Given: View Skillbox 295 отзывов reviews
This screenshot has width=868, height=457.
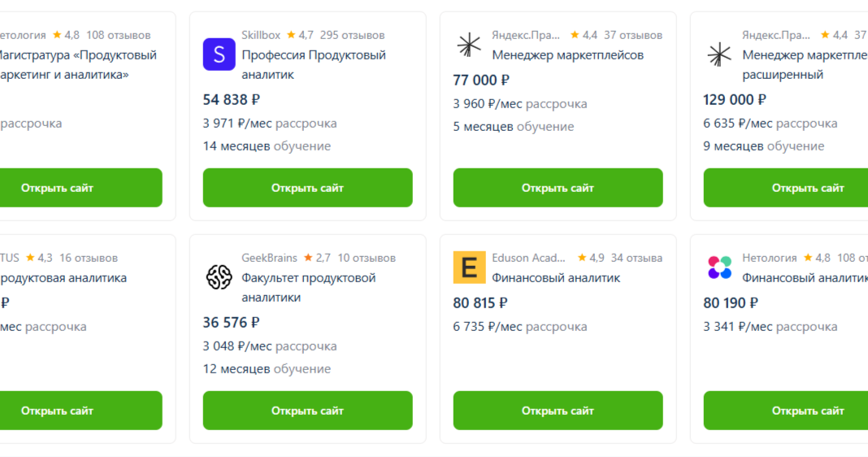Looking at the screenshot, I should [352, 35].
